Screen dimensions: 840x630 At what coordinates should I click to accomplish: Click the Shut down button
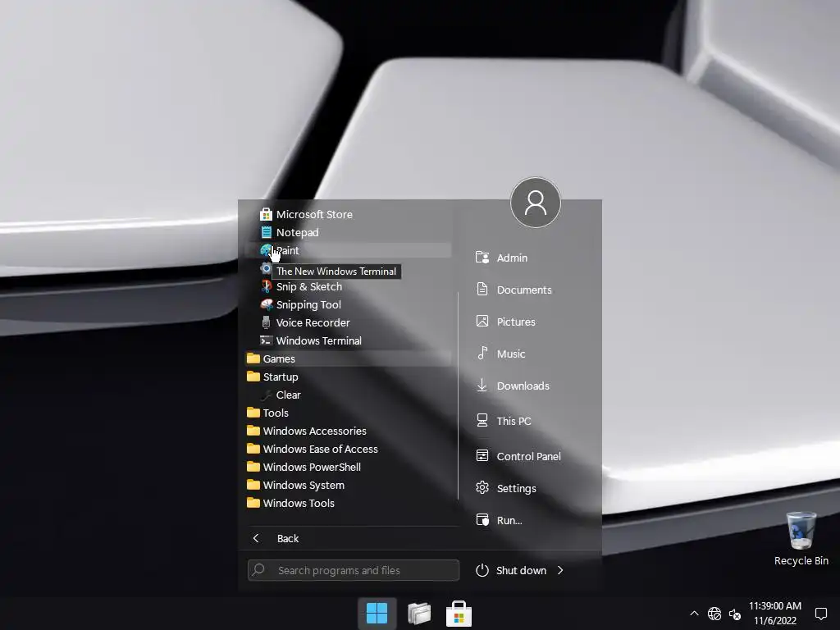[x=511, y=570]
